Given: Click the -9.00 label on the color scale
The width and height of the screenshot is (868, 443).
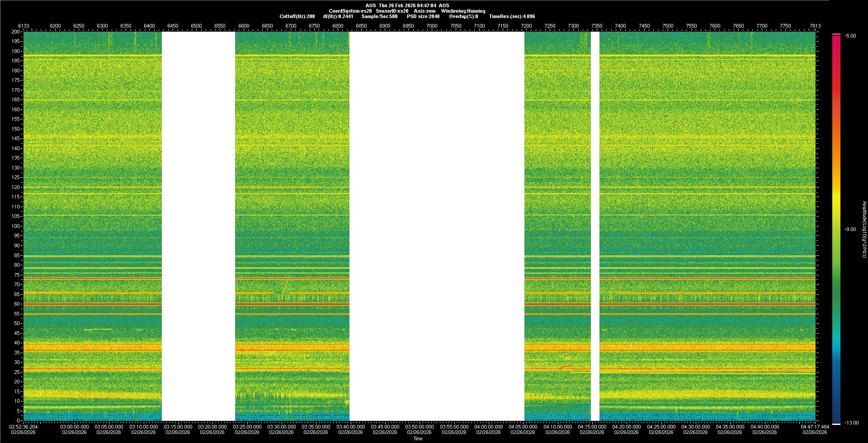Looking at the screenshot, I should point(850,230).
